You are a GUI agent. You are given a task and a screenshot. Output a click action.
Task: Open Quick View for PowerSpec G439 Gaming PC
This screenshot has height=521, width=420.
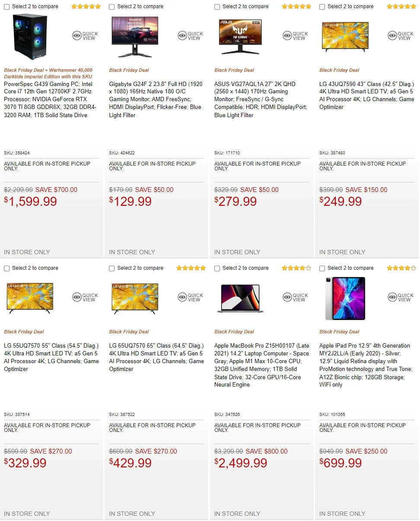85,36
